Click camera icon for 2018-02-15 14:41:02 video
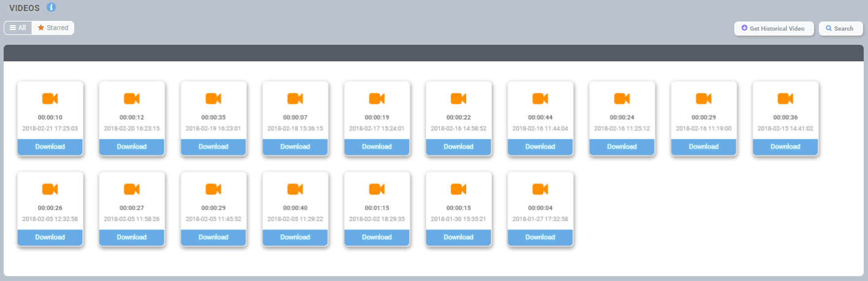Screen dimensions: 868x281 (x=785, y=98)
